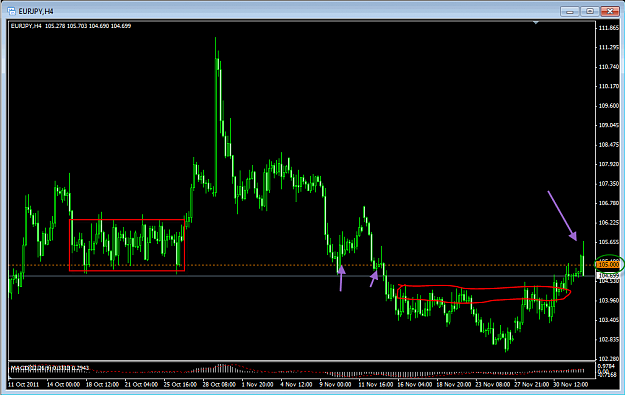Close the EURJPY,H4 chart window
Viewport: 625px width, 395px height.
click(610, 11)
